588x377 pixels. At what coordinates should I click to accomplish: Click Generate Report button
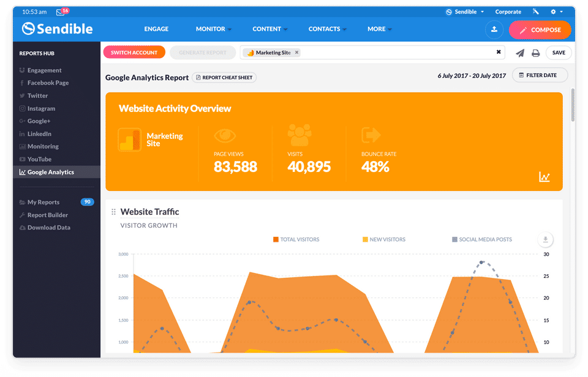pos(203,53)
